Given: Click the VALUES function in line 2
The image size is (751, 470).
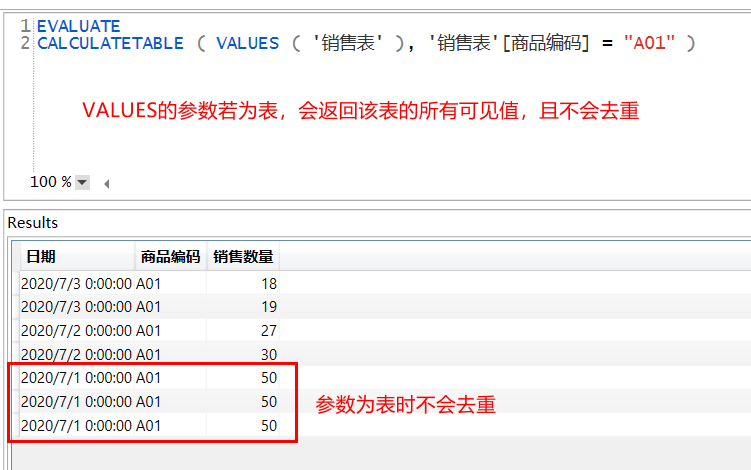Looking at the screenshot, I should tap(248, 44).
